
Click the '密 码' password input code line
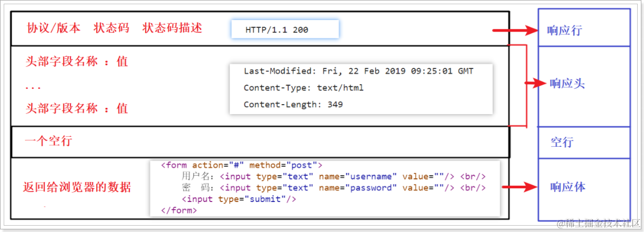(x=334, y=188)
